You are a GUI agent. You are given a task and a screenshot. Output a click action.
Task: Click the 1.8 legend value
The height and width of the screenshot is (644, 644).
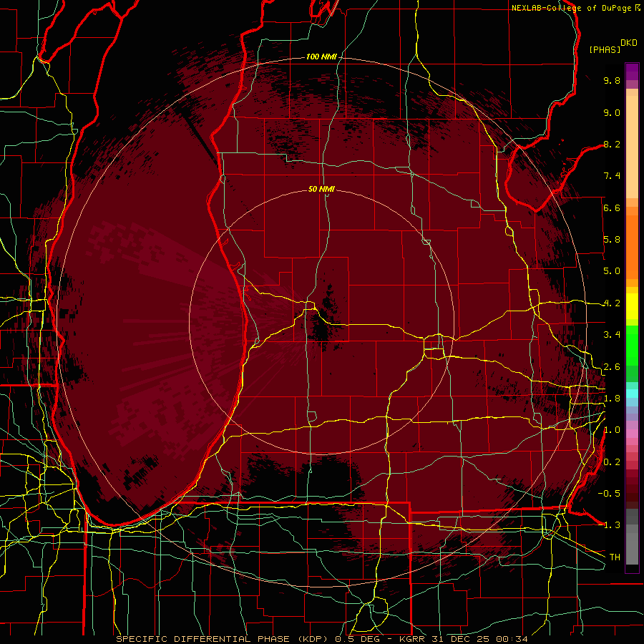pos(612,399)
